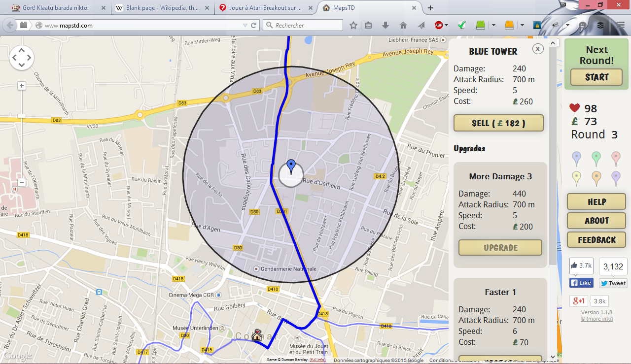This screenshot has width=631, height=364.
Task: Click the paper plane send icon
Action: click(421, 25)
